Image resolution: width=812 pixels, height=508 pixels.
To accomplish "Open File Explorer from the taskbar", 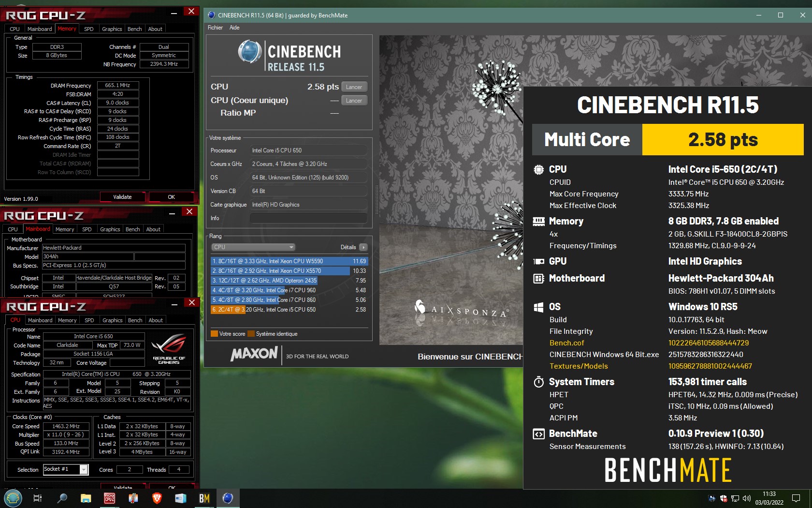I will point(86,498).
